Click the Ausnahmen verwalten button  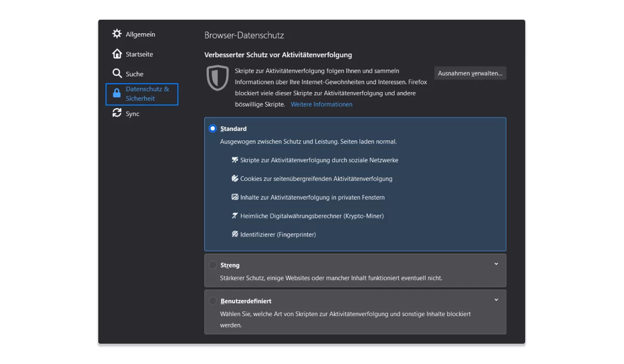470,73
